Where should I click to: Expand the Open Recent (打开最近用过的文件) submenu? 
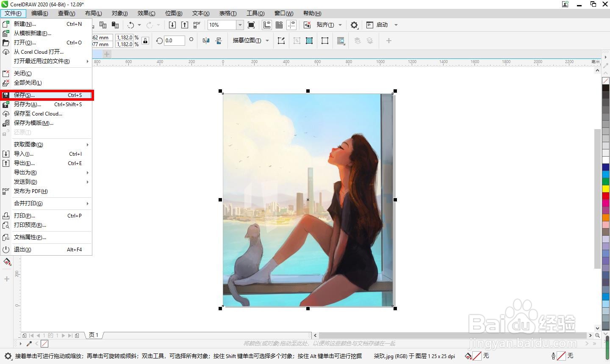[x=47, y=61]
